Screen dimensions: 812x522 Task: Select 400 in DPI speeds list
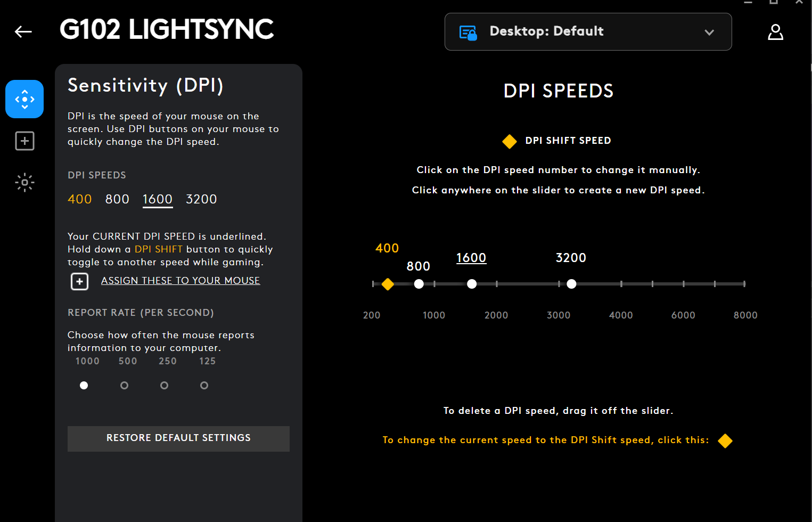pos(80,199)
